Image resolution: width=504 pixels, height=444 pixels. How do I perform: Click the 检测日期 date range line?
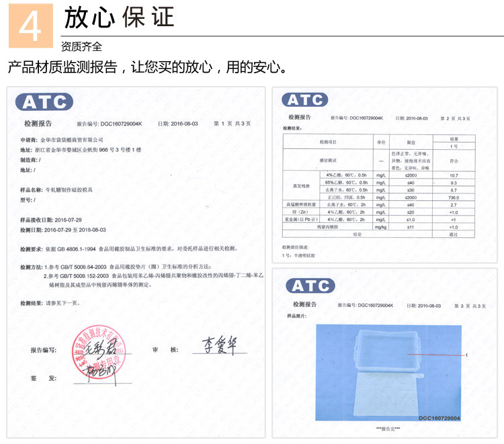coord(63,230)
